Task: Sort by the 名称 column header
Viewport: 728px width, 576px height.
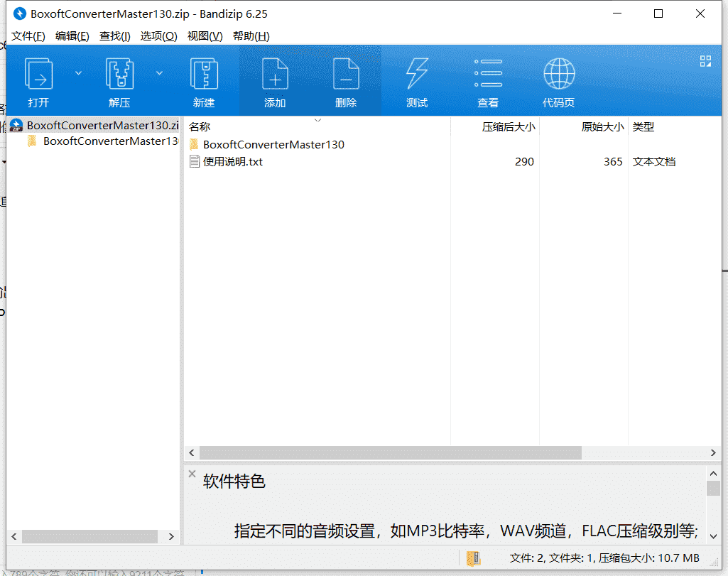Action: point(200,126)
